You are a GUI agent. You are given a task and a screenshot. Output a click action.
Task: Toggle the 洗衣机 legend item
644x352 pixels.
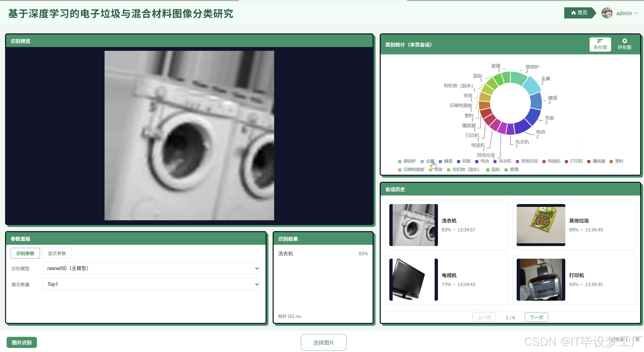(502, 161)
